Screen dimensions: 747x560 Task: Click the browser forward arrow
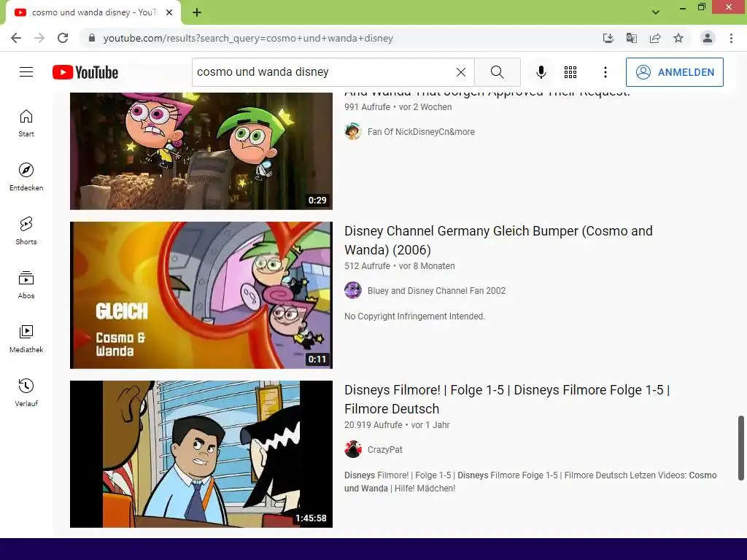coord(39,38)
